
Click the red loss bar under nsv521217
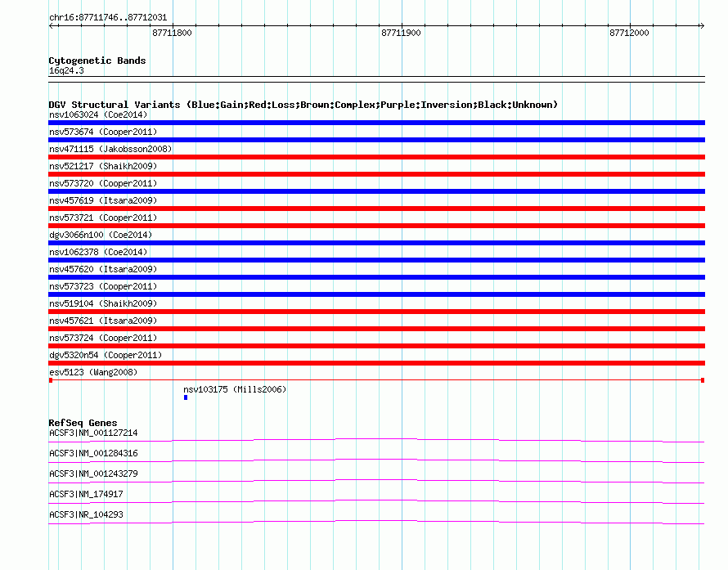376,174
